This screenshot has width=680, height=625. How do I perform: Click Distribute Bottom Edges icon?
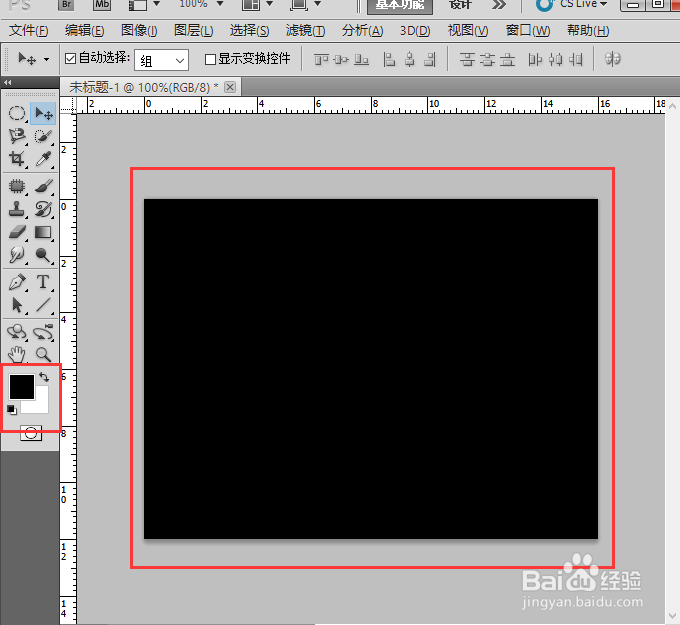tap(507, 59)
